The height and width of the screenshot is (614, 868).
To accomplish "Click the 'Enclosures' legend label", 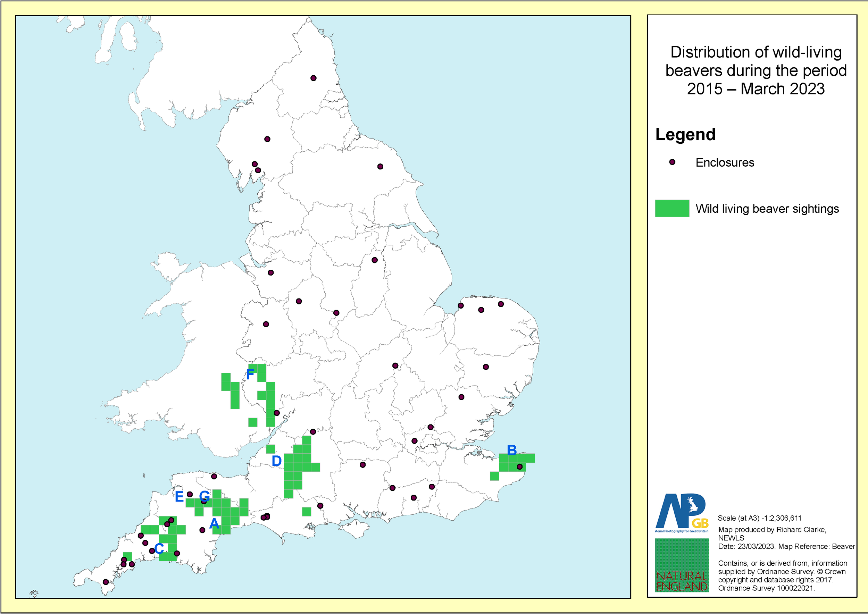I will point(725,162).
